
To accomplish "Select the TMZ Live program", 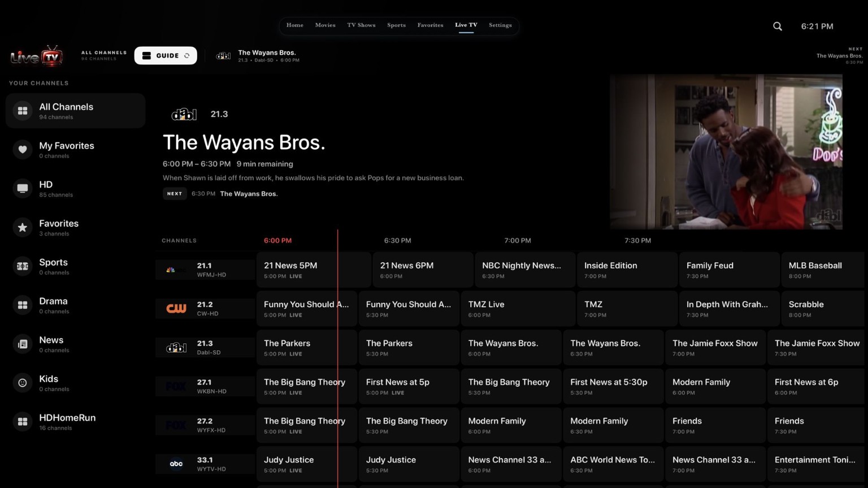I will point(518,308).
